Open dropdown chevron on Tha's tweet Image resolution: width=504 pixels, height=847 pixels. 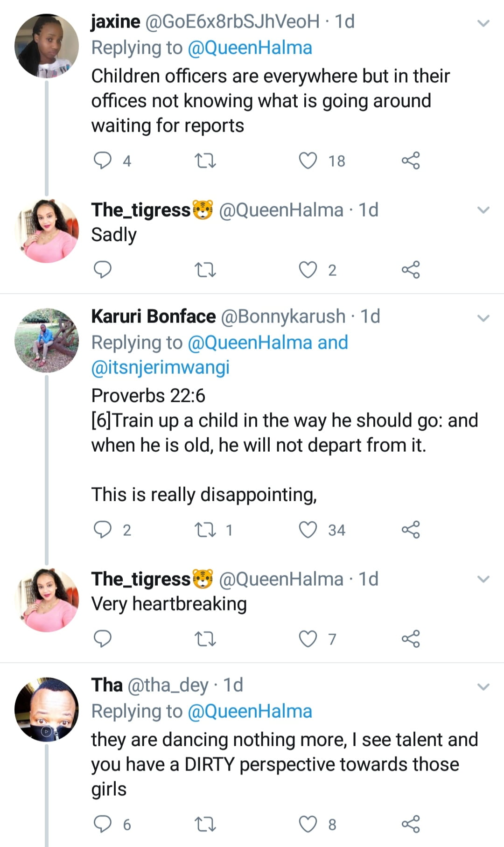(484, 687)
